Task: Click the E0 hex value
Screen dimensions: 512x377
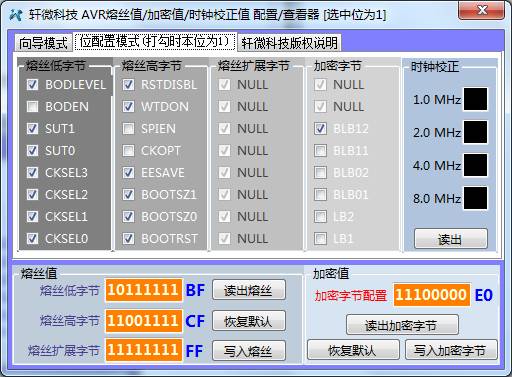Action: (x=484, y=295)
